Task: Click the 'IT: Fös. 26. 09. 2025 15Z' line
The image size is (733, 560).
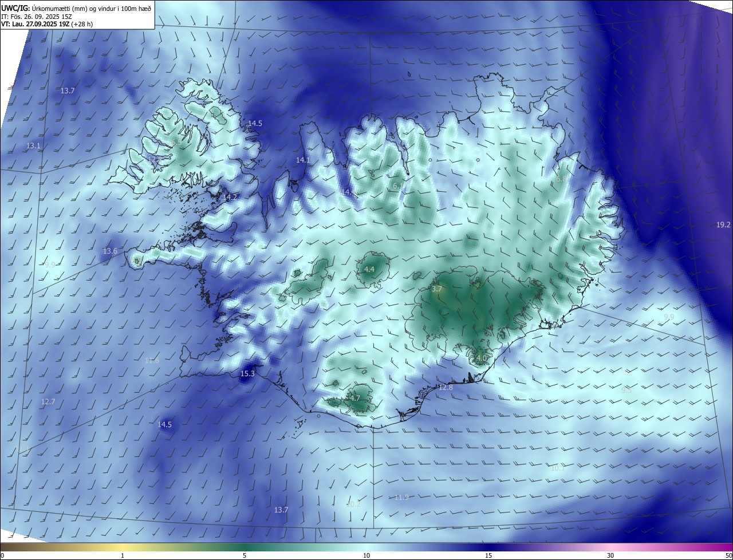Action: (x=37, y=17)
